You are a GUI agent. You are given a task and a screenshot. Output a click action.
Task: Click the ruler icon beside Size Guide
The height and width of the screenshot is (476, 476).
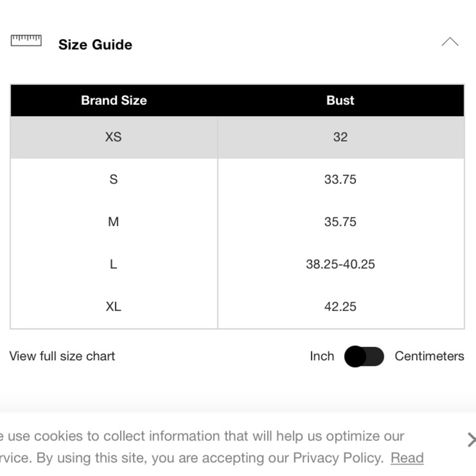(26, 40)
